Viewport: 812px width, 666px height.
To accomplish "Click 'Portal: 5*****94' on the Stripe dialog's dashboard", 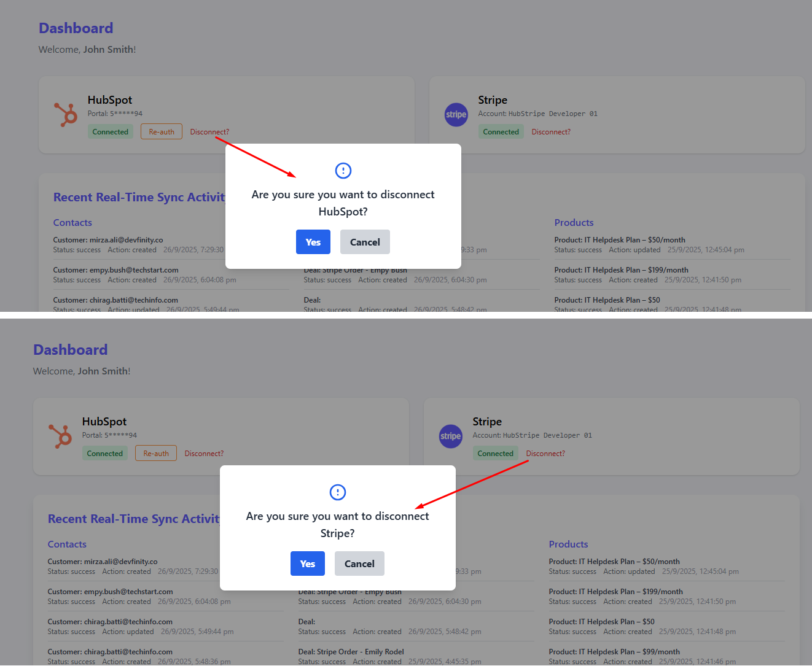I will coord(109,435).
